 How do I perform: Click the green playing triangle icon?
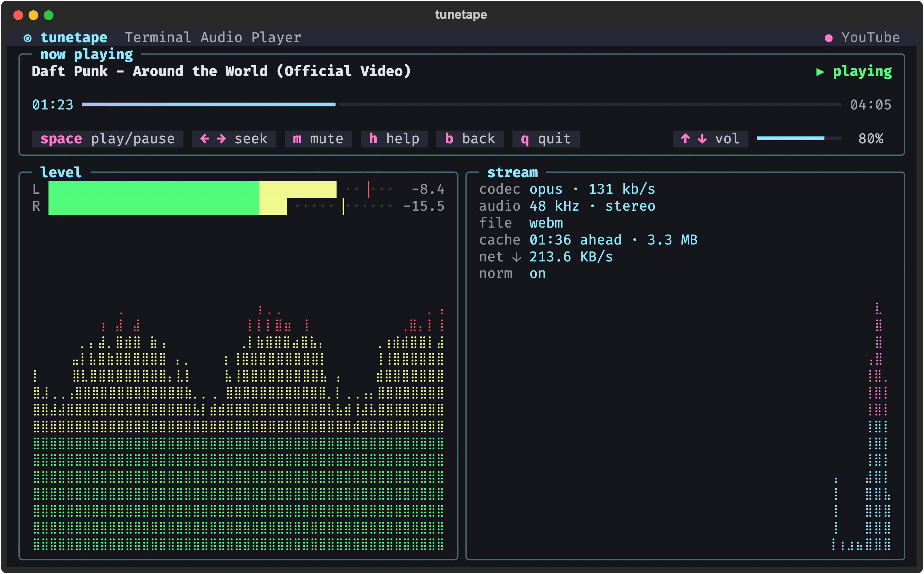(820, 72)
